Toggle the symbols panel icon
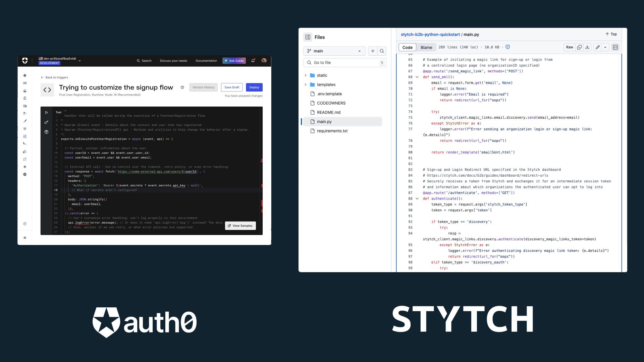This screenshot has height=362, width=644. pyautogui.click(x=615, y=47)
